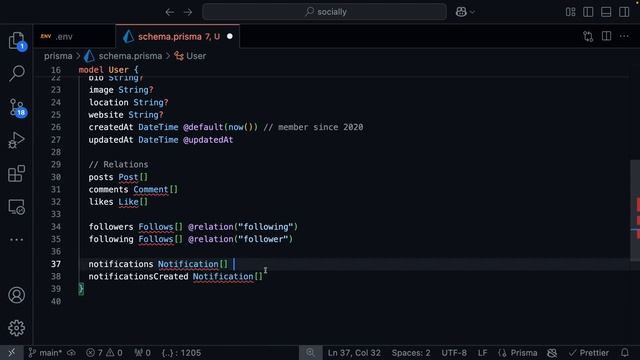
Task: Open the Remote Explorer view
Action: tap(16, 207)
